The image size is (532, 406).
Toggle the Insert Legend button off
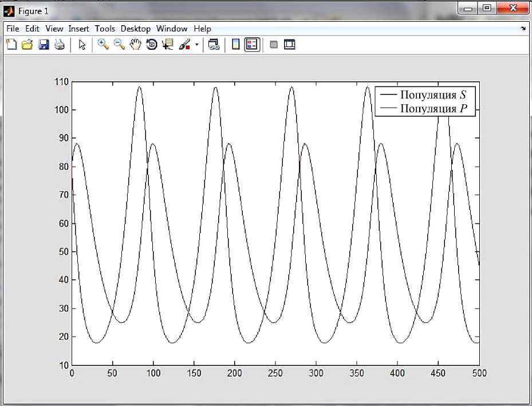[x=253, y=45]
